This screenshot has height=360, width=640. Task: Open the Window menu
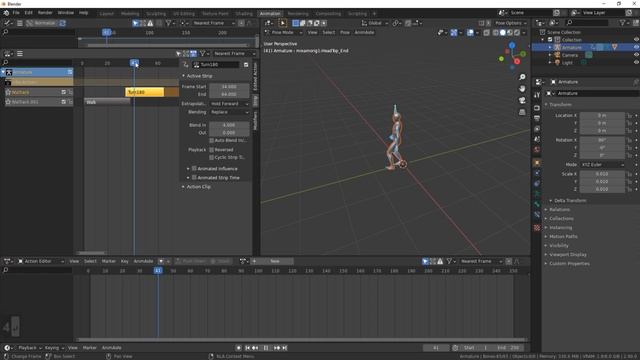[66, 13]
